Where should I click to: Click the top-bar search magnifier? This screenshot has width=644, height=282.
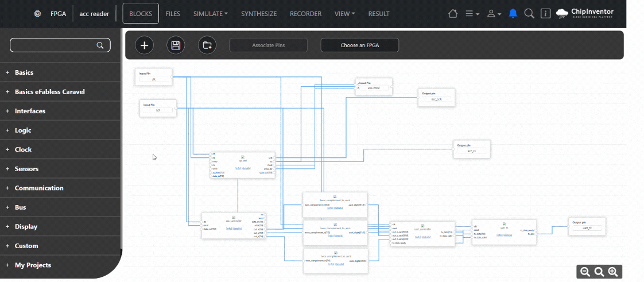[529, 14]
